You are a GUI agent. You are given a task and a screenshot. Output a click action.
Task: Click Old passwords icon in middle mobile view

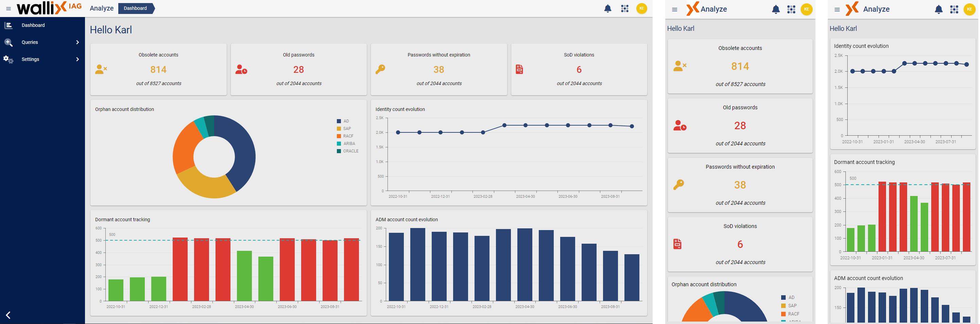(680, 126)
